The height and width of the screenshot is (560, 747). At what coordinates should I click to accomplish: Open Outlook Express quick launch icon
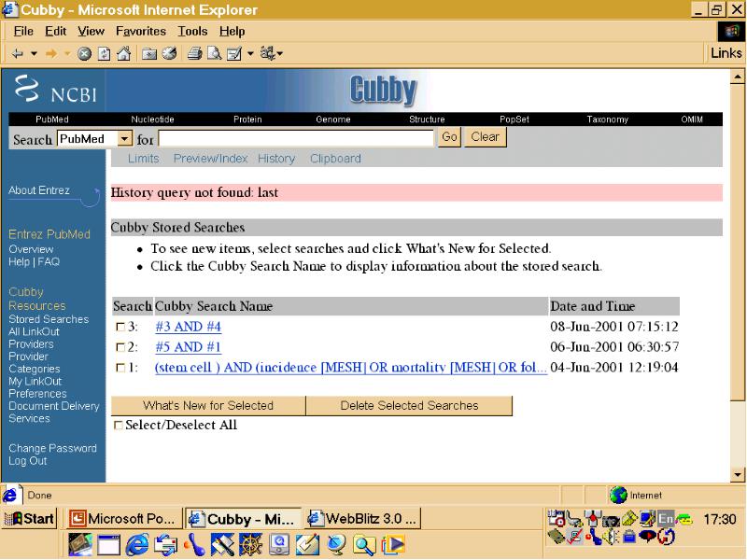point(166,545)
